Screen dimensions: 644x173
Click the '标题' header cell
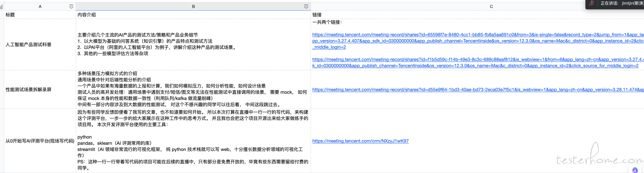pyautogui.click(x=40, y=15)
